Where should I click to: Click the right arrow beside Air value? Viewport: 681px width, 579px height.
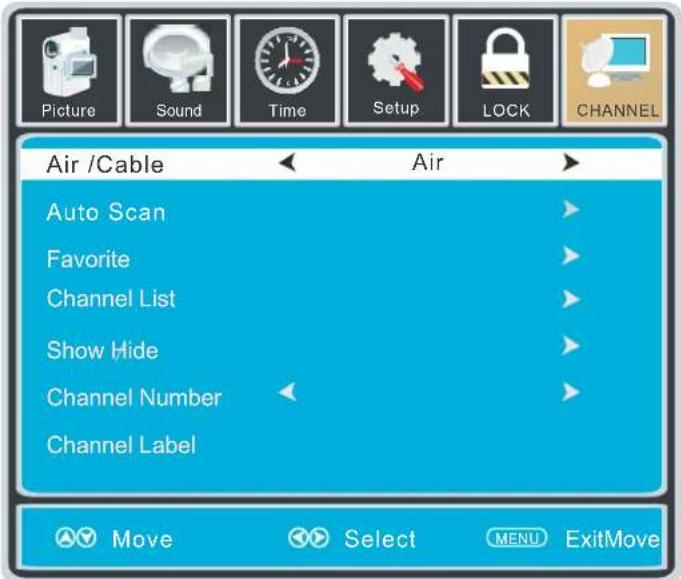click(x=570, y=163)
